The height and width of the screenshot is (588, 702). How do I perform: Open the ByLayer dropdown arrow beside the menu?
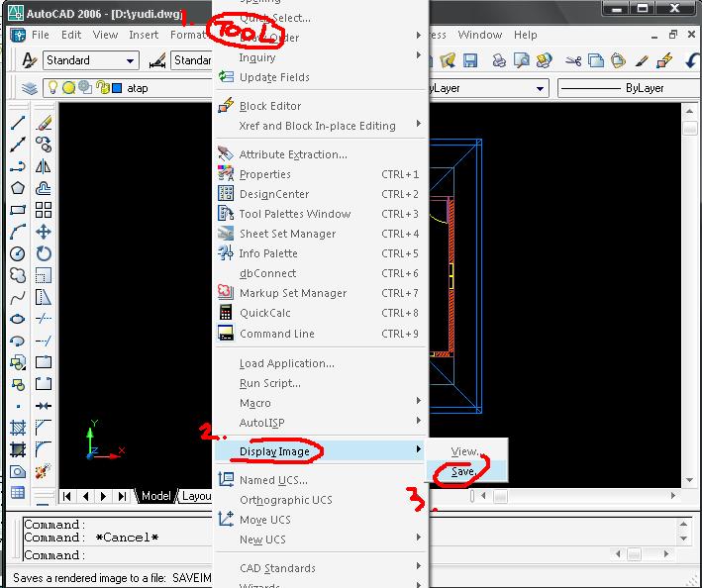click(540, 89)
